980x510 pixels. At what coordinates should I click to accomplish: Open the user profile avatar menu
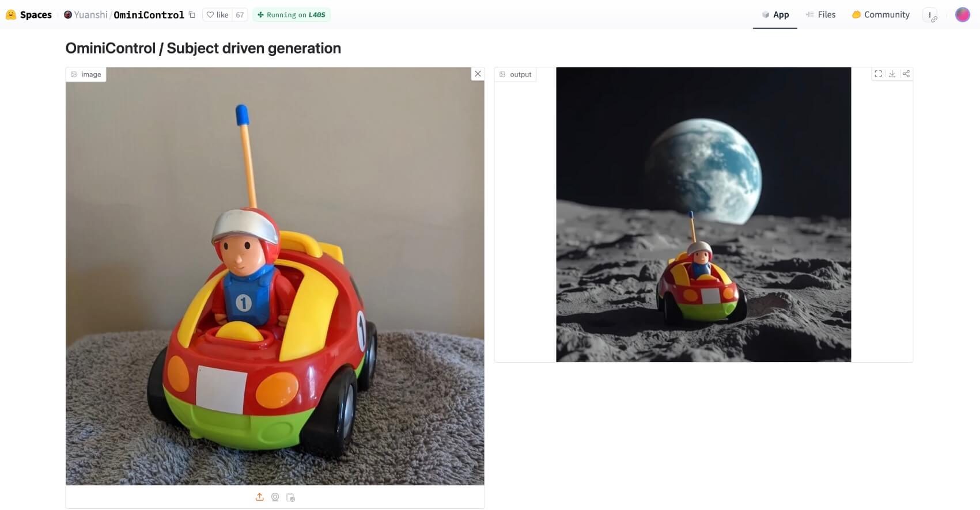click(963, 15)
